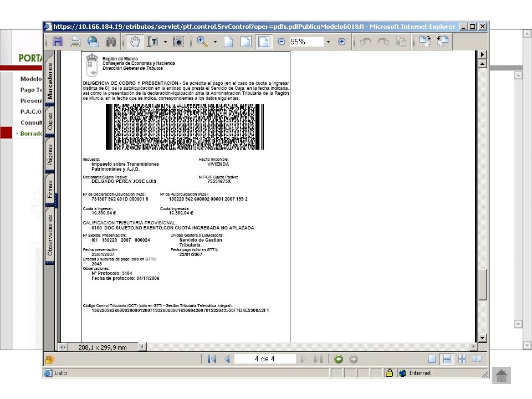Click the Región de Murcia coat of arms
The image size is (532, 399).
click(x=91, y=65)
